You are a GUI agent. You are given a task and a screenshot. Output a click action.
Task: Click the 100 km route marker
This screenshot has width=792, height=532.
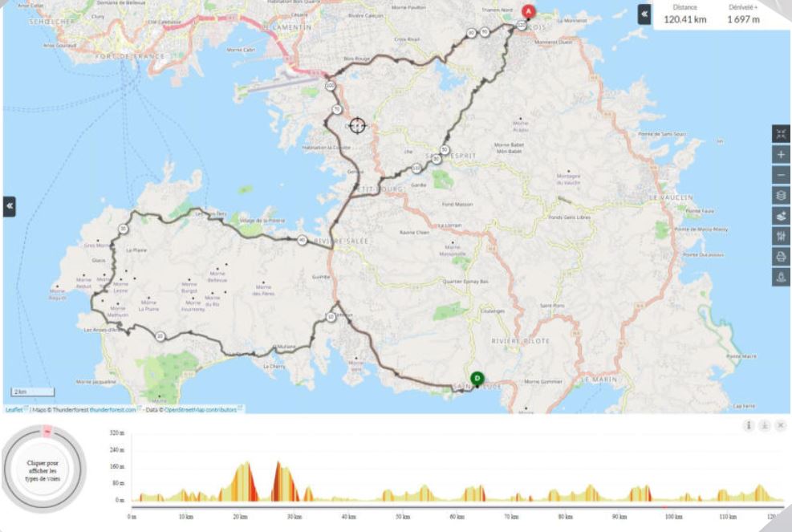coord(331,86)
